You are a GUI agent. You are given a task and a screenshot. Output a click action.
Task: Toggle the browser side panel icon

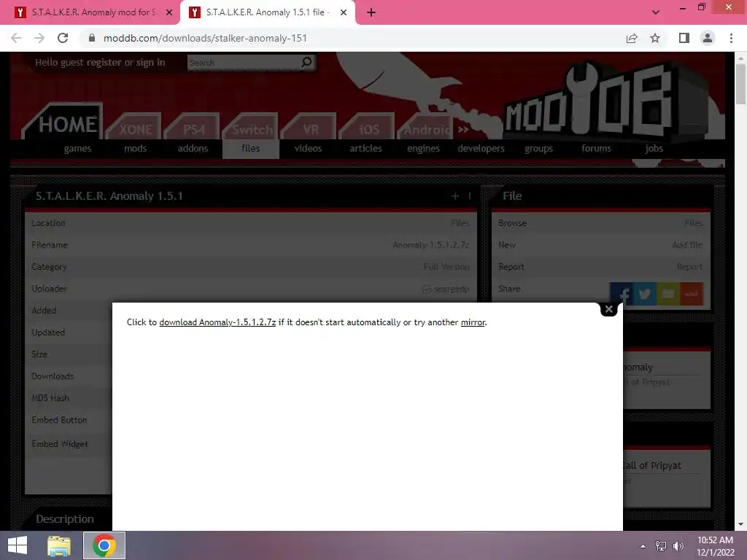pos(684,38)
